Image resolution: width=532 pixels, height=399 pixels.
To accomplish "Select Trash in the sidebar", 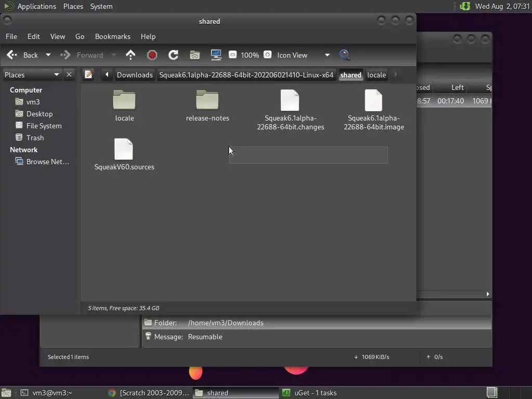I will [35, 138].
